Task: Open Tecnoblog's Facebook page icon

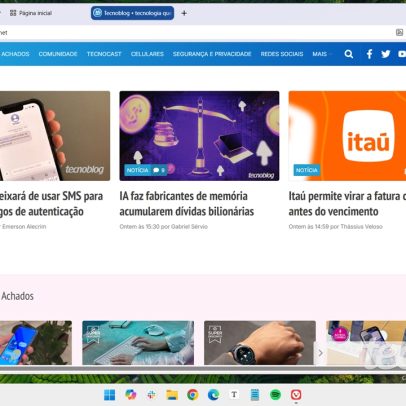Action: [x=369, y=54]
